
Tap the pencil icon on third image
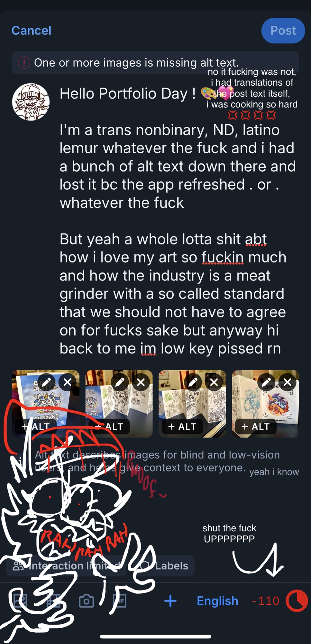tap(193, 382)
